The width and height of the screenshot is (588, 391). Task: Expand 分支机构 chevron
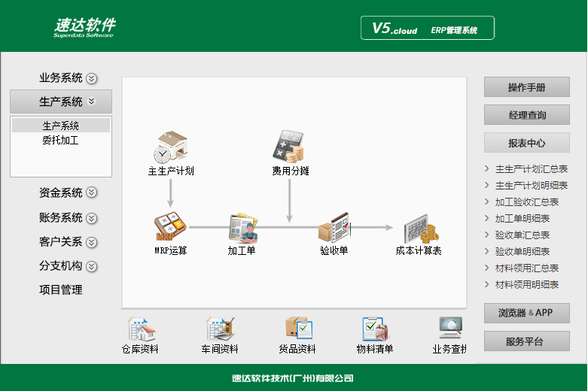pyautogui.click(x=92, y=266)
